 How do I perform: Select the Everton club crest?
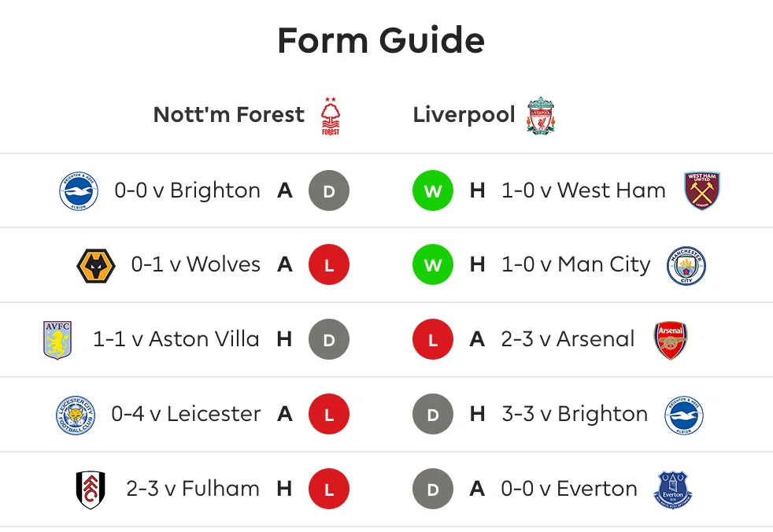click(x=673, y=490)
